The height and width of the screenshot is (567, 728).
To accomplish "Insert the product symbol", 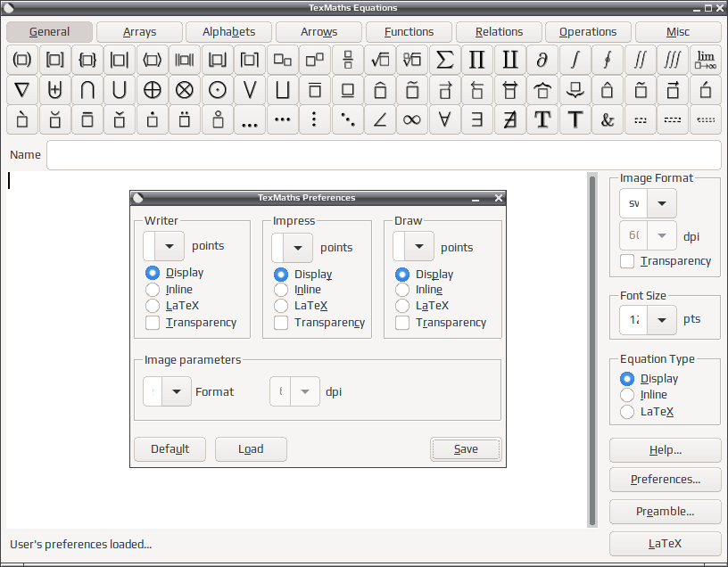I will coord(477,60).
